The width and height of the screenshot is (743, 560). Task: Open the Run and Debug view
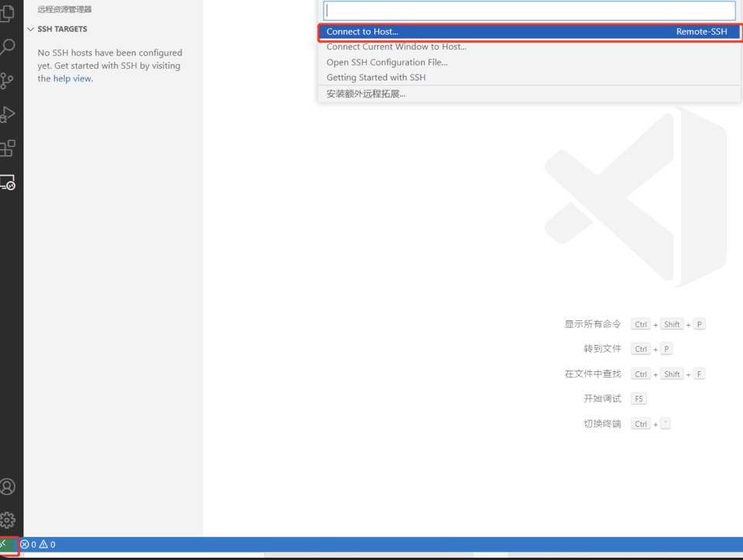point(8,114)
